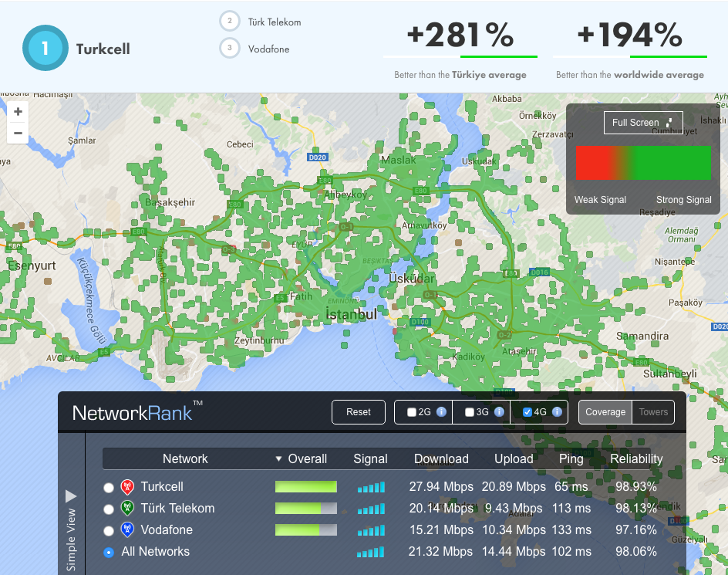The image size is (728, 575).
Task: Click All Networks signal strength bars
Action: pyautogui.click(x=370, y=552)
